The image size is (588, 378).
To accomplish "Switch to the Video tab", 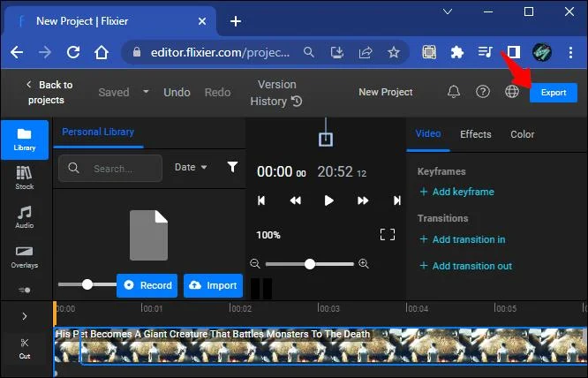I will pos(428,134).
